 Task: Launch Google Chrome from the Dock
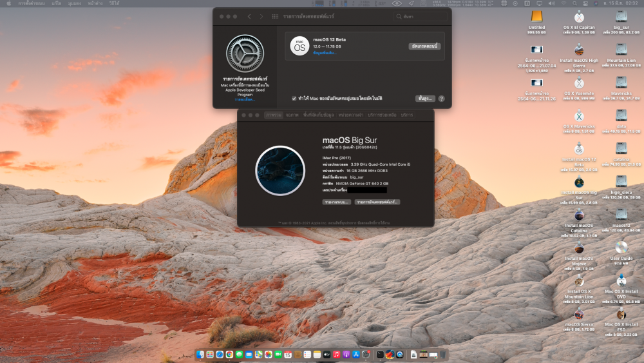coord(230,355)
